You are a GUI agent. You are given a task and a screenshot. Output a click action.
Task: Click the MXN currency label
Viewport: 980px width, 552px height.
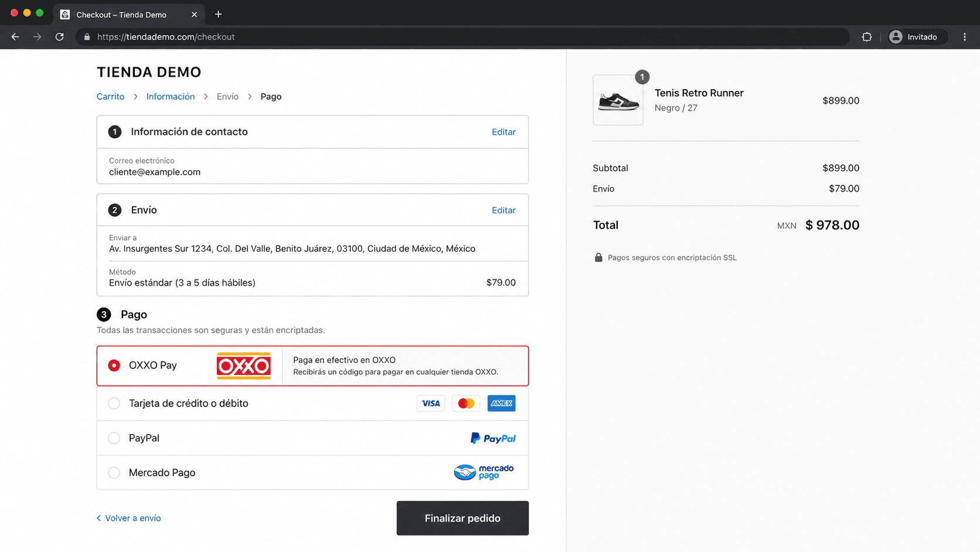point(787,226)
